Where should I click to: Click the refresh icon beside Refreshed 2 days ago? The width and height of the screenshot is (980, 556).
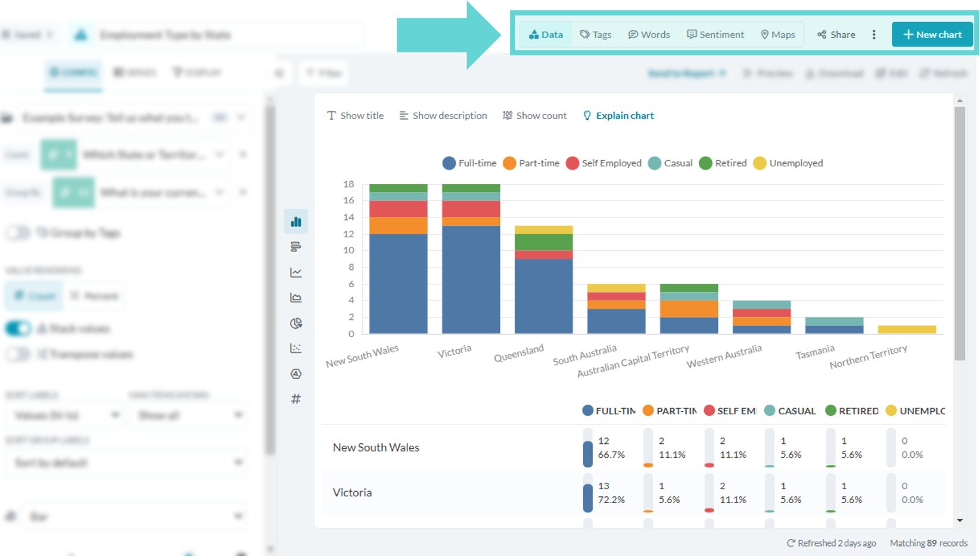[x=791, y=543]
